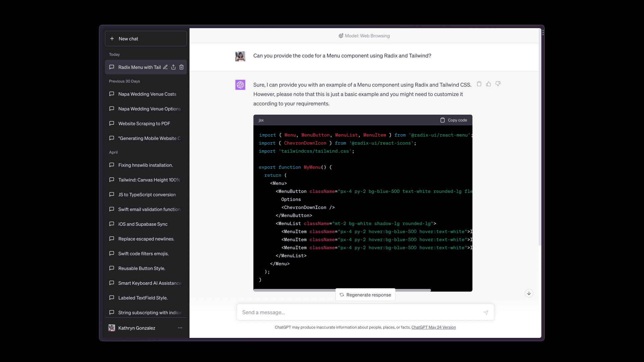Click the vertical three-dot window menu at top right
Screen dimensions: 644x362
click(x=543, y=33)
